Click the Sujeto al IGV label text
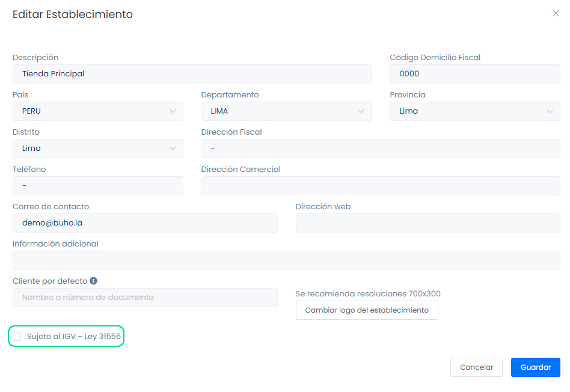The height and width of the screenshot is (392, 570). coord(74,337)
